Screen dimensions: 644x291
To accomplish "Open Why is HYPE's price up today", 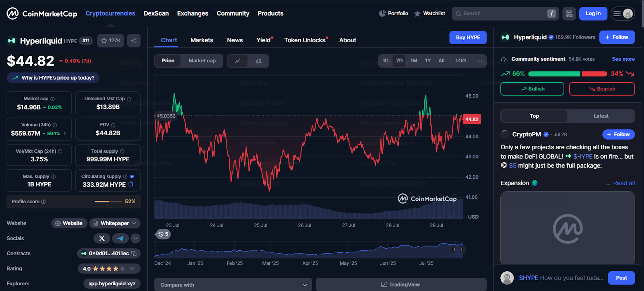I will tap(53, 78).
